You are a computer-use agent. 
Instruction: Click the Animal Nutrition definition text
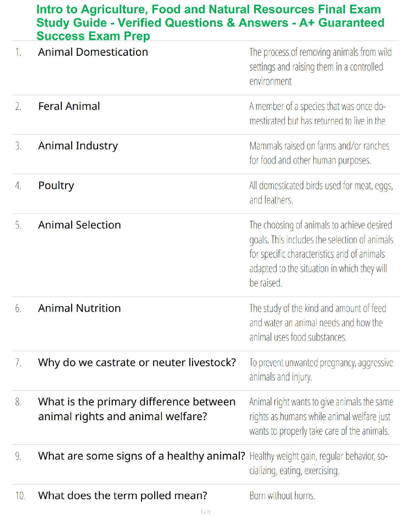[318, 323]
